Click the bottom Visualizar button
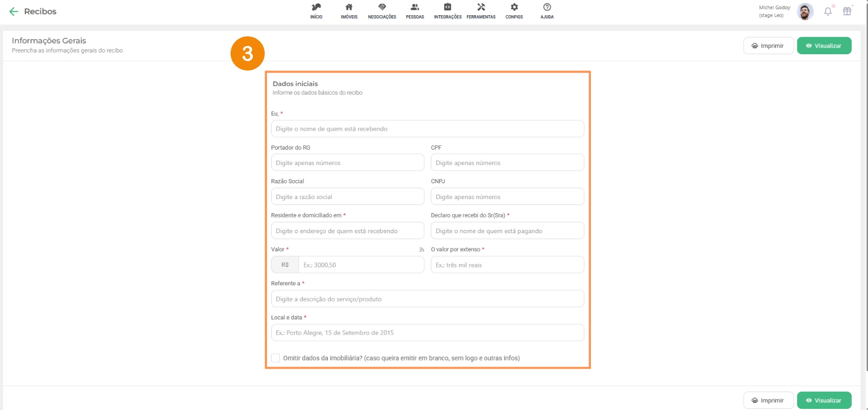Viewport: 868px width, 410px height. [824, 400]
